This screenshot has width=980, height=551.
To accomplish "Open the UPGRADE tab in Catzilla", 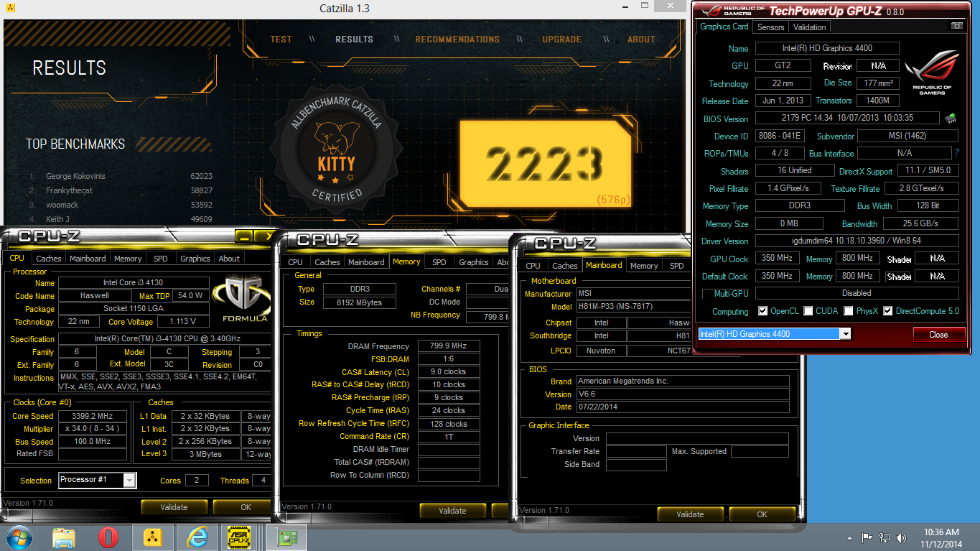I will [562, 40].
